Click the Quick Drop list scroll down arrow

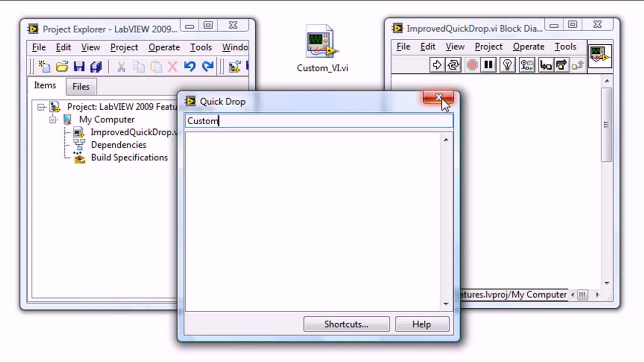click(x=446, y=304)
